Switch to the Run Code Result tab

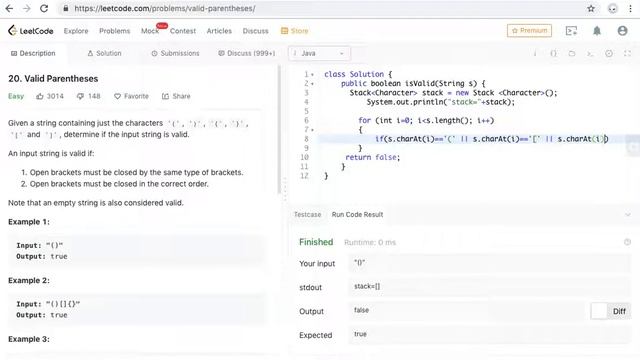[357, 215]
